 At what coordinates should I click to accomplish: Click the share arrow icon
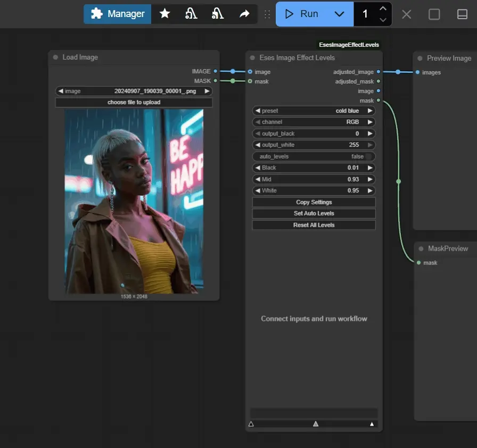[x=244, y=14]
